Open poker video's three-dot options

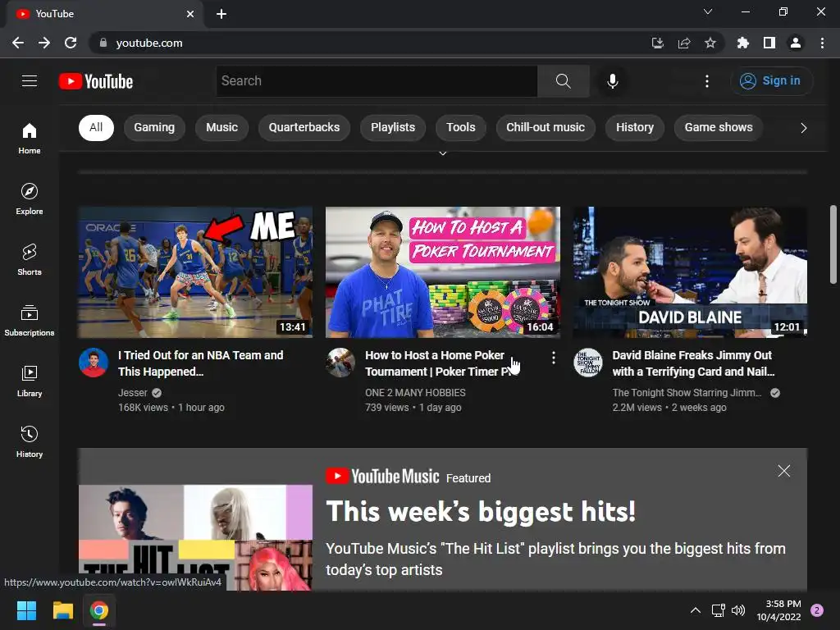point(554,358)
